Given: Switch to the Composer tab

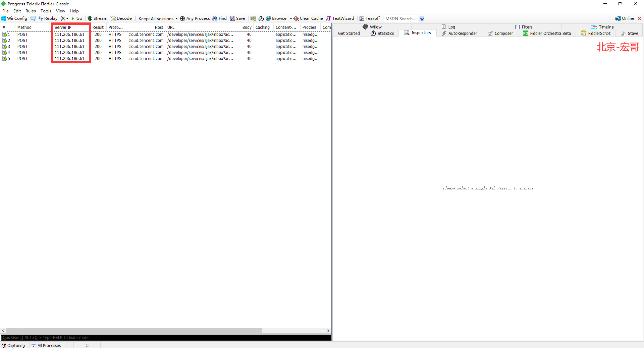Looking at the screenshot, I should (500, 33).
